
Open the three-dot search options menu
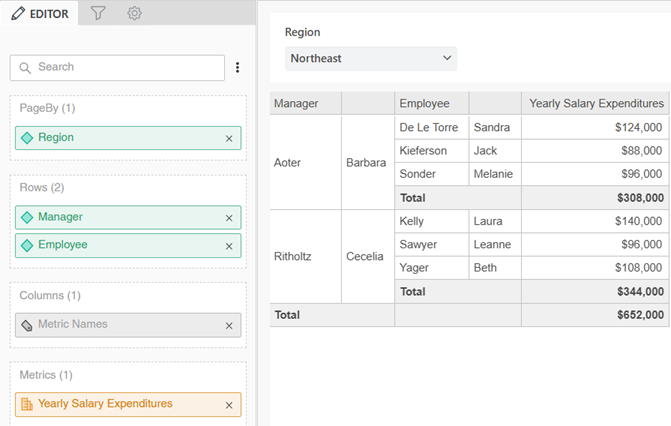(238, 68)
